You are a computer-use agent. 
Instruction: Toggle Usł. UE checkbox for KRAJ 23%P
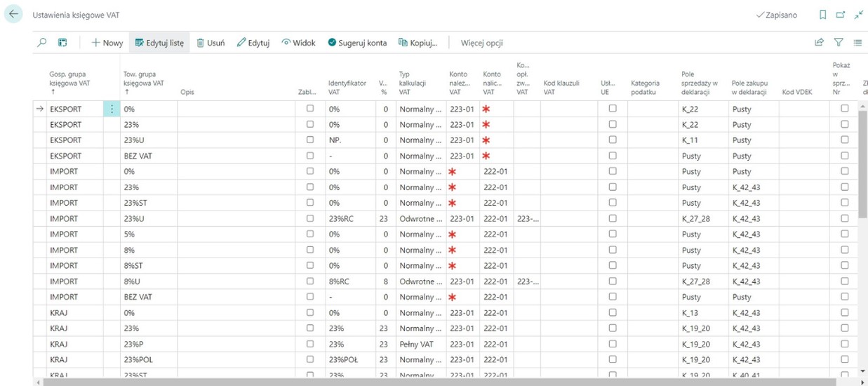coord(613,344)
